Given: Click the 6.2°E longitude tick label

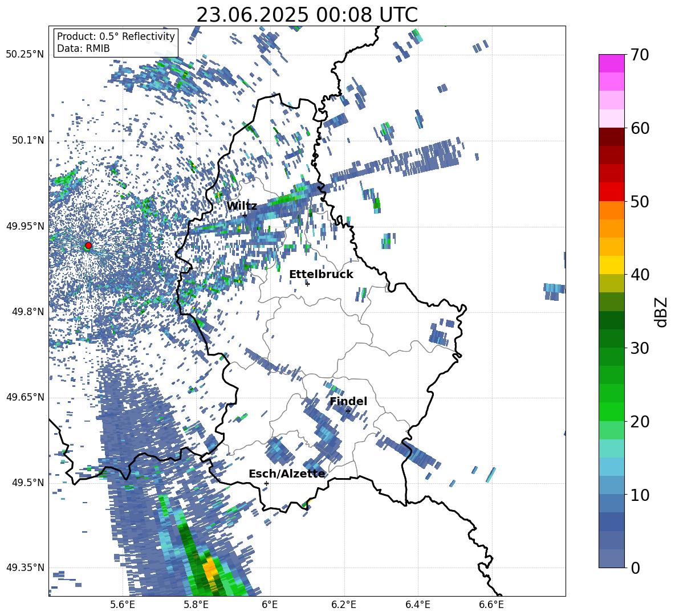Looking at the screenshot, I should pyautogui.click(x=344, y=605).
